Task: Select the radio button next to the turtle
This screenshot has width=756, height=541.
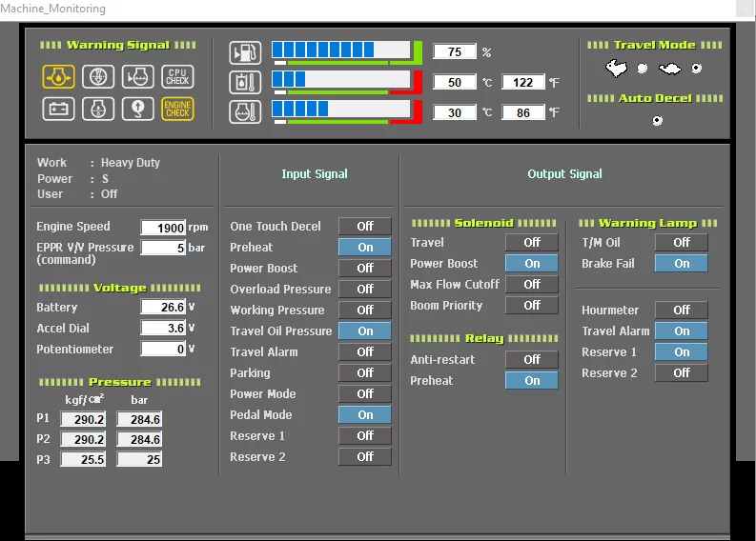Action: coord(697,69)
